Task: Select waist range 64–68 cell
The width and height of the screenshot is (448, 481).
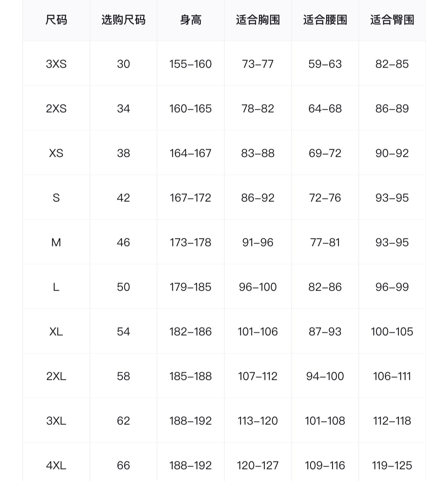Action: click(x=325, y=109)
